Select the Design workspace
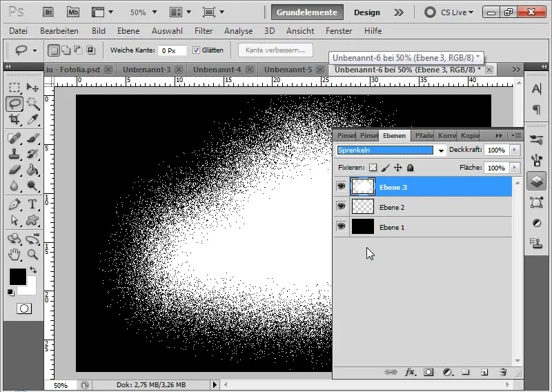Screen dimensions: 552x392 pos(367,12)
